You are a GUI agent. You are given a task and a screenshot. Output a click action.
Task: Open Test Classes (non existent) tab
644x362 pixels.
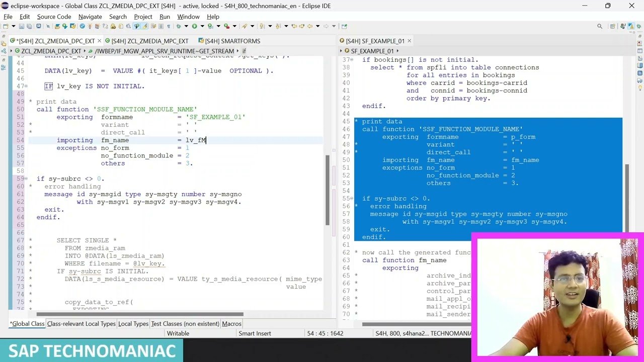[x=186, y=324]
